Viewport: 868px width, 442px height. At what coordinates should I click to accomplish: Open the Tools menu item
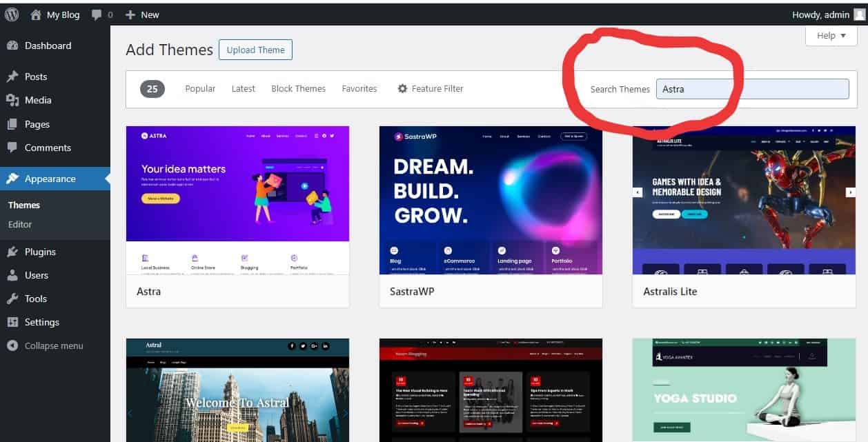(x=55, y=299)
